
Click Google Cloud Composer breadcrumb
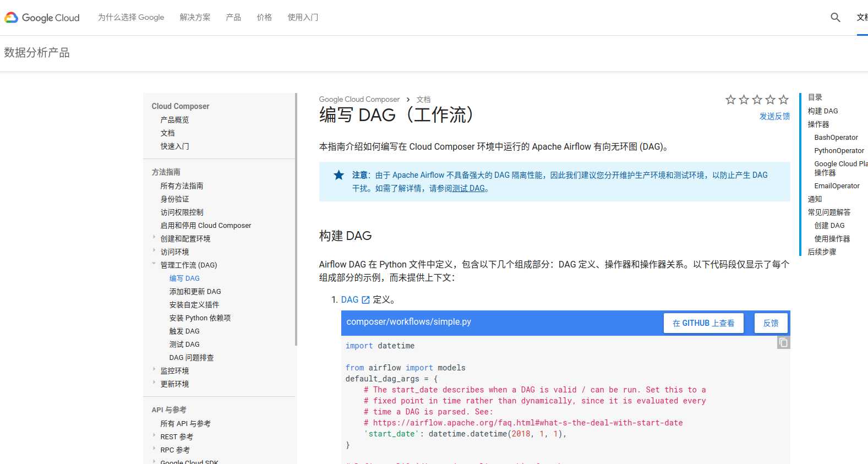click(x=359, y=100)
